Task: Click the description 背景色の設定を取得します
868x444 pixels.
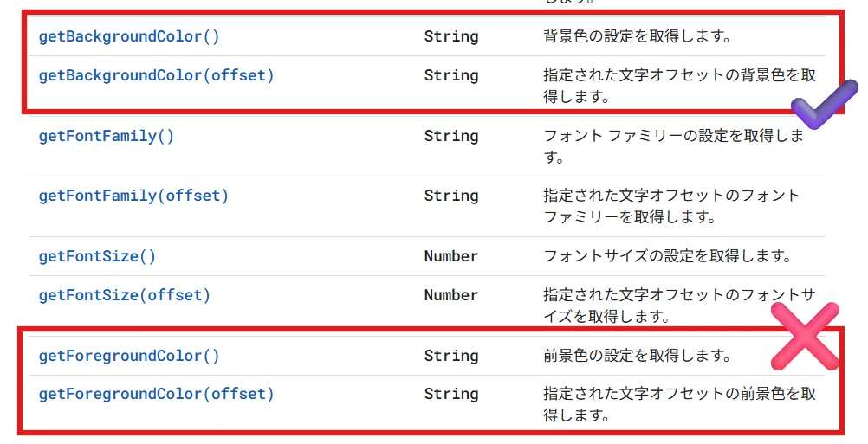Action: (x=638, y=36)
